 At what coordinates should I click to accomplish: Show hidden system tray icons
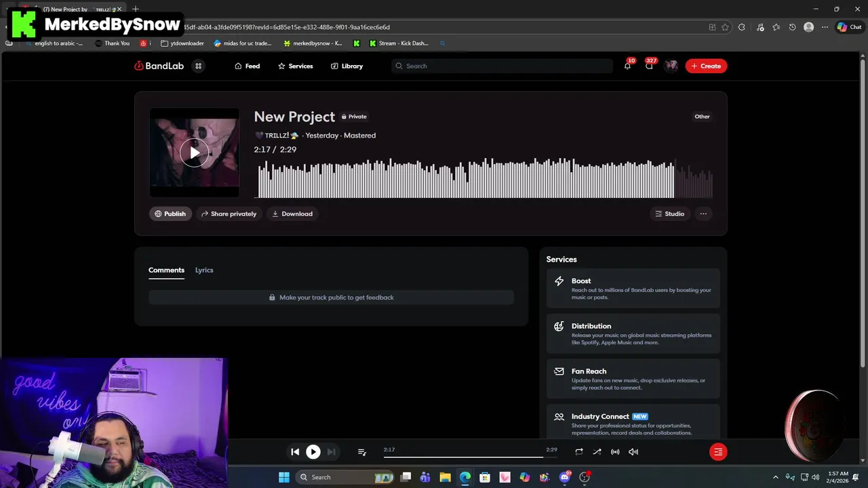(776, 477)
